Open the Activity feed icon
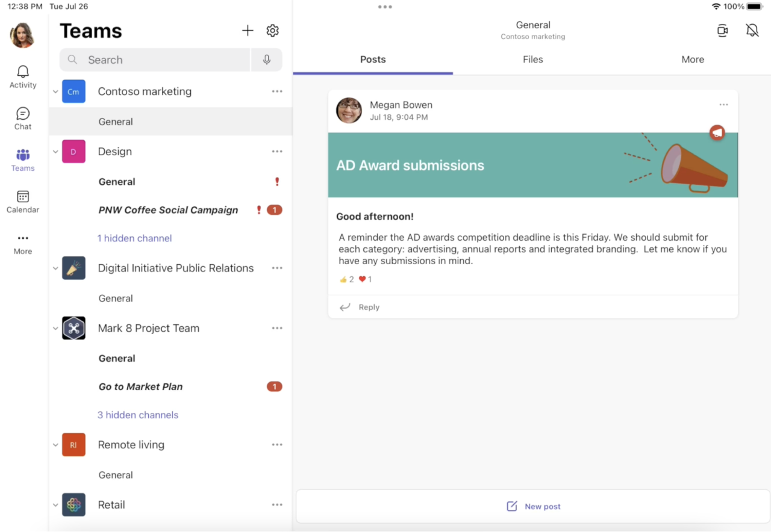The height and width of the screenshot is (532, 771). [22, 76]
